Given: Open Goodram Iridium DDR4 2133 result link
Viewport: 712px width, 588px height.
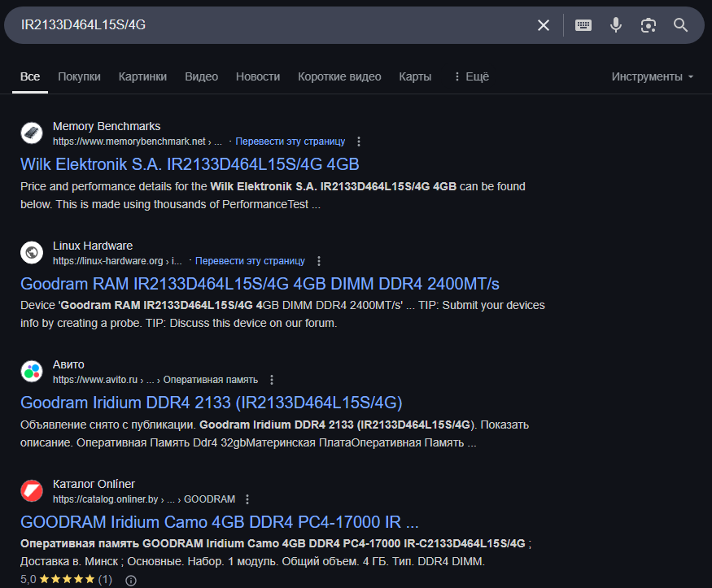Looking at the screenshot, I should pyautogui.click(x=211, y=403).
